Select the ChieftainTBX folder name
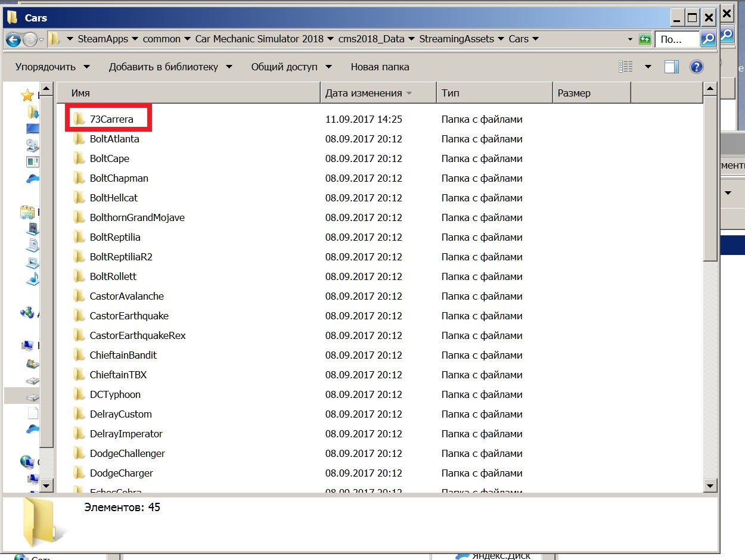The image size is (745, 560). point(118,375)
